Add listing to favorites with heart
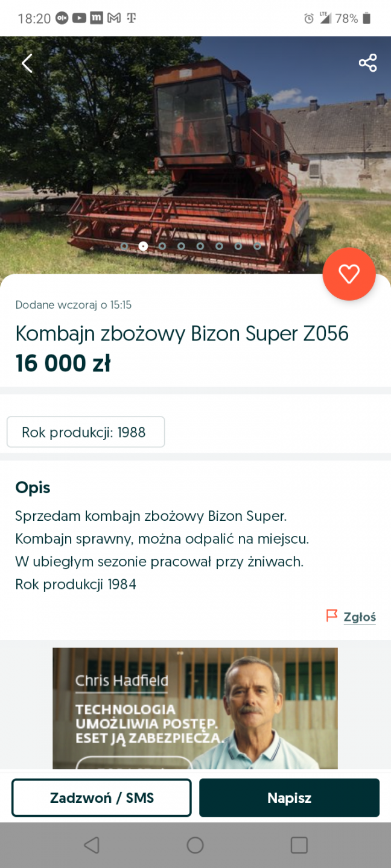 point(349,274)
